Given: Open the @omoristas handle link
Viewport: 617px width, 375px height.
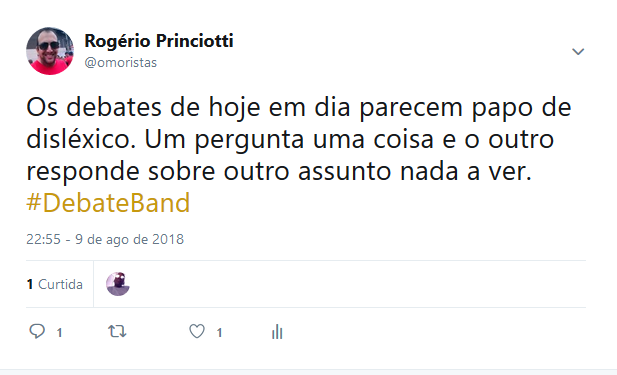Looking at the screenshot, I should coord(120,63).
